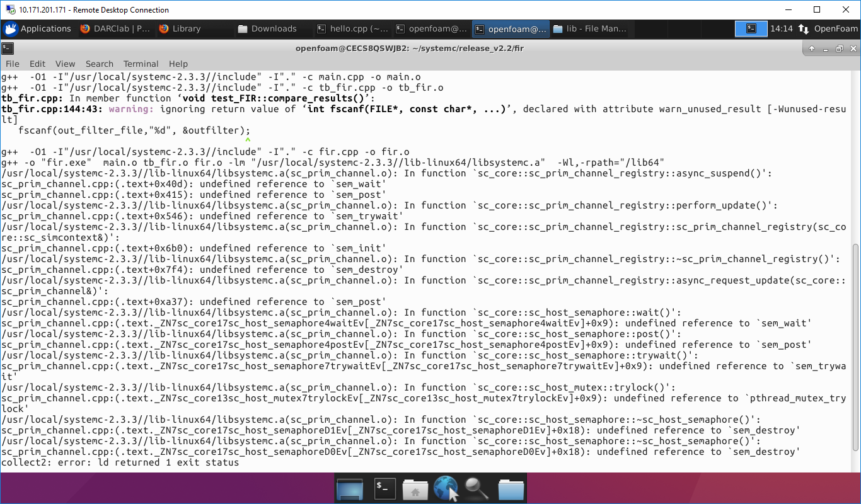The height and width of the screenshot is (504, 861).
Task: Launch the terminal emulator from the dock
Action: click(384, 488)
